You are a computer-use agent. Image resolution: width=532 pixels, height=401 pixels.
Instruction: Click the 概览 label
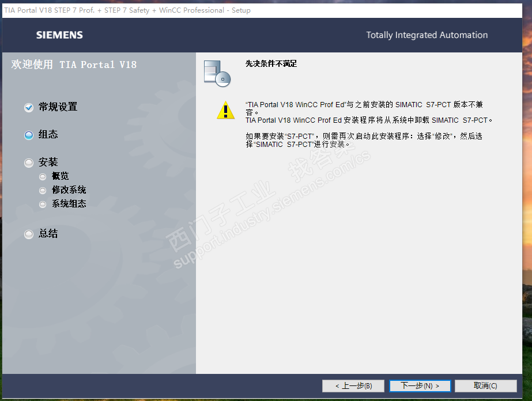tap(61, 176)
